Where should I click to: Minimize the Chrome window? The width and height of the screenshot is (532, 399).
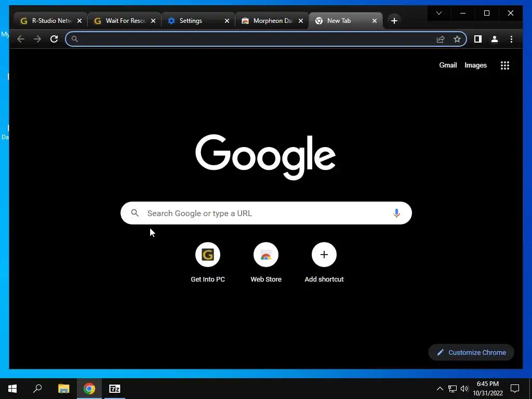463,13
